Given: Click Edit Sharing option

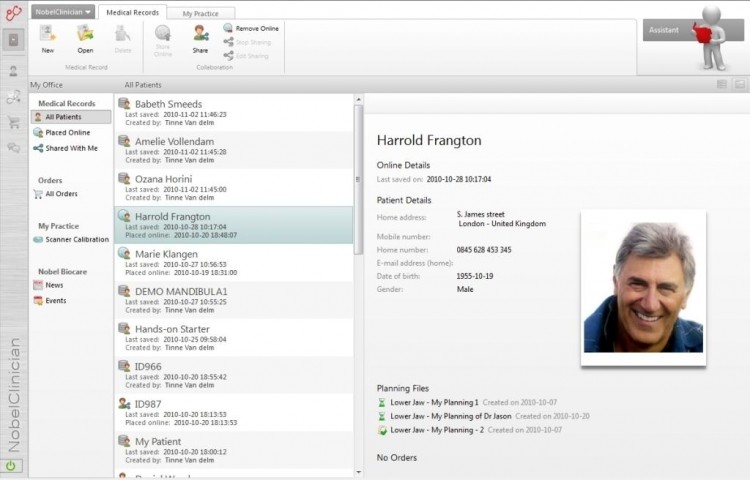Looking at the screenshot, I should tap(246, 55).
